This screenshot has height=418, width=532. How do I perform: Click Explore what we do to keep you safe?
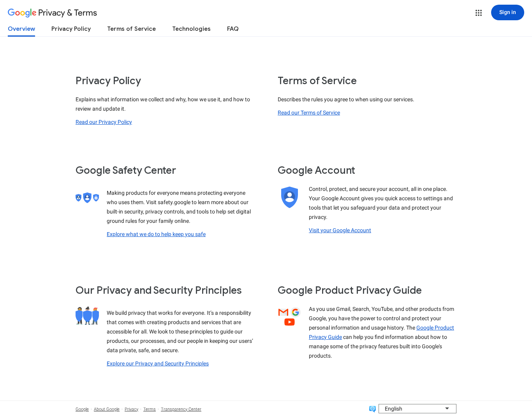(156, 234)
